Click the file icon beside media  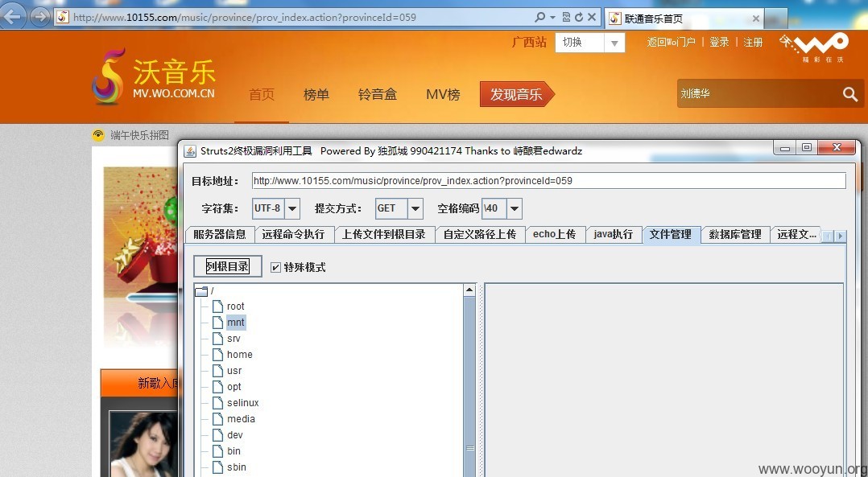click(x=218, y=418)
